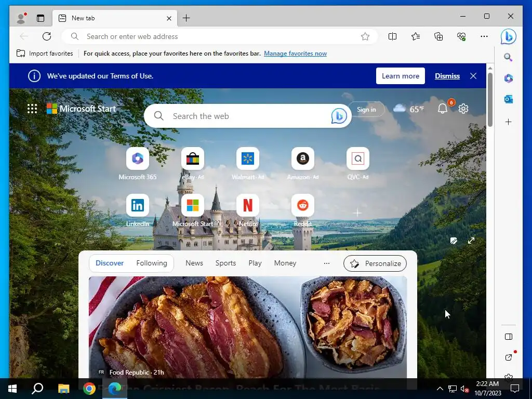The height and width of the screenshot is (399, 532).
Task: Open File Explorer from taskbar
Action: (x=63, y=389)
